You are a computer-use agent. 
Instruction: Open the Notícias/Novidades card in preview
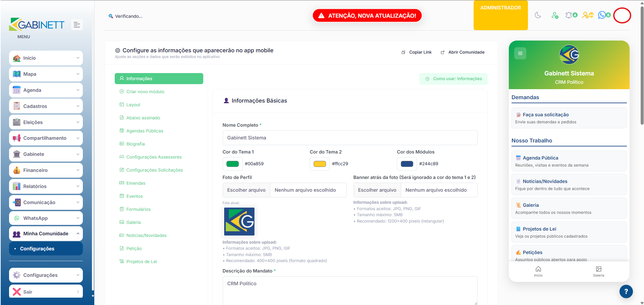(x=569, y=185)
